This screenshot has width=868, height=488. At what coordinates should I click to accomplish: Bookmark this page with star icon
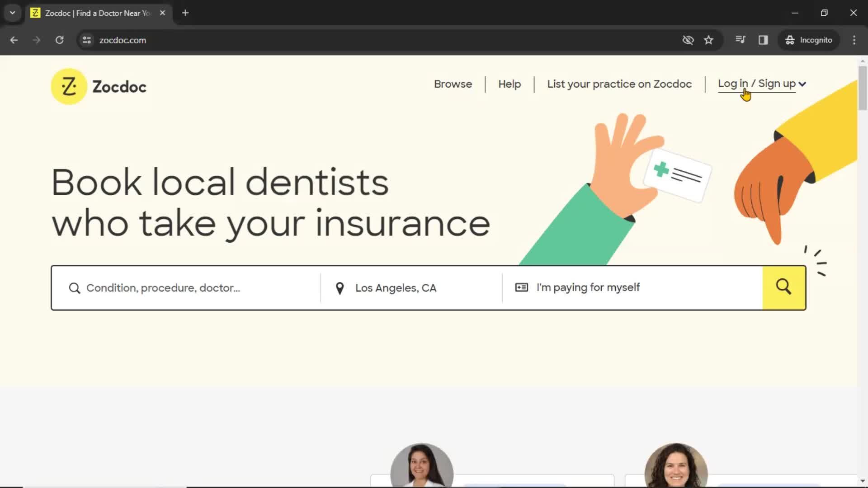coord(709,40)
